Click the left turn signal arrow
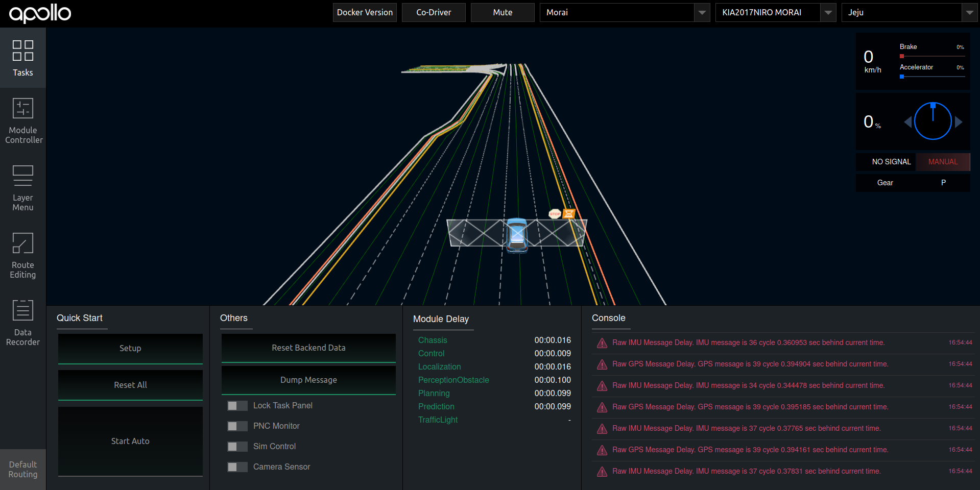Viewport: 980px width, 490px height. [907, 122]
